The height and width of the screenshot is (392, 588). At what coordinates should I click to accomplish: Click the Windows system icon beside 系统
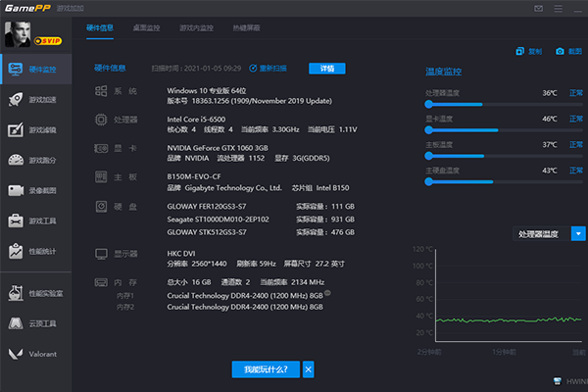pos(101,91)
